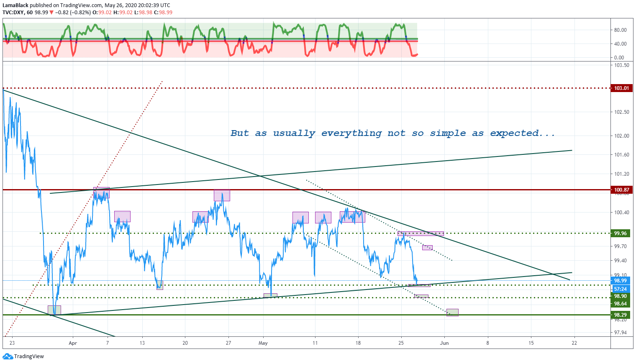Click the LamaBlack author name
636x364 pixels.
pos(15,5)
